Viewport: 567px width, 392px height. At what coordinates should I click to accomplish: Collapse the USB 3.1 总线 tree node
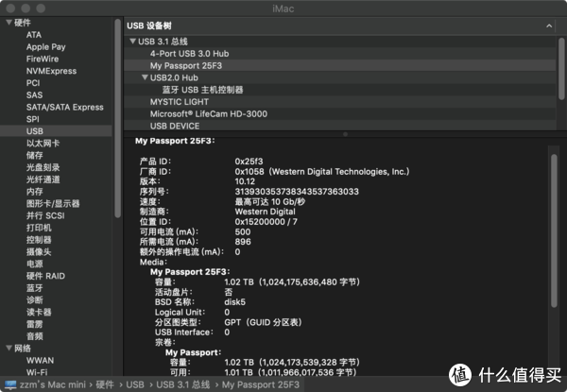[132, 42]
